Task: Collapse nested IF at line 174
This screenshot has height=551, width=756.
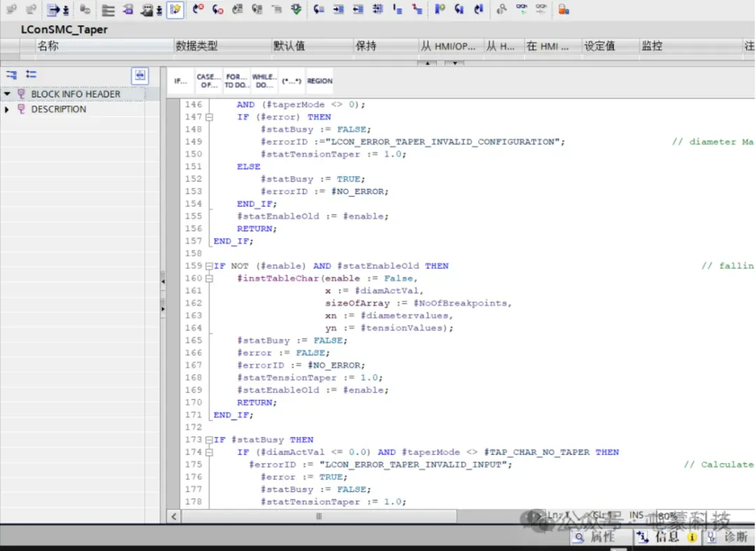Action: pyautogui.click(x=209, y=453)
